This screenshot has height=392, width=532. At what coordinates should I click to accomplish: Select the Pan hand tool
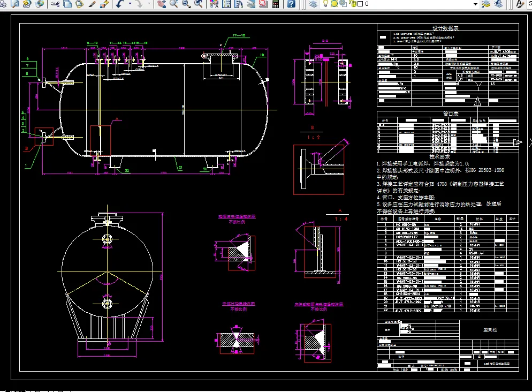(x=162, y=4)
